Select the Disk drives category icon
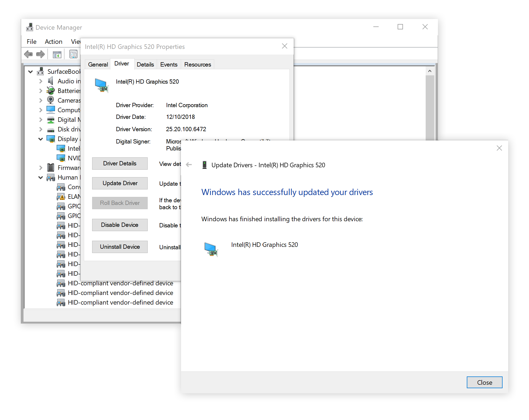This screenshot has height=420, width=529. [50, 130]
